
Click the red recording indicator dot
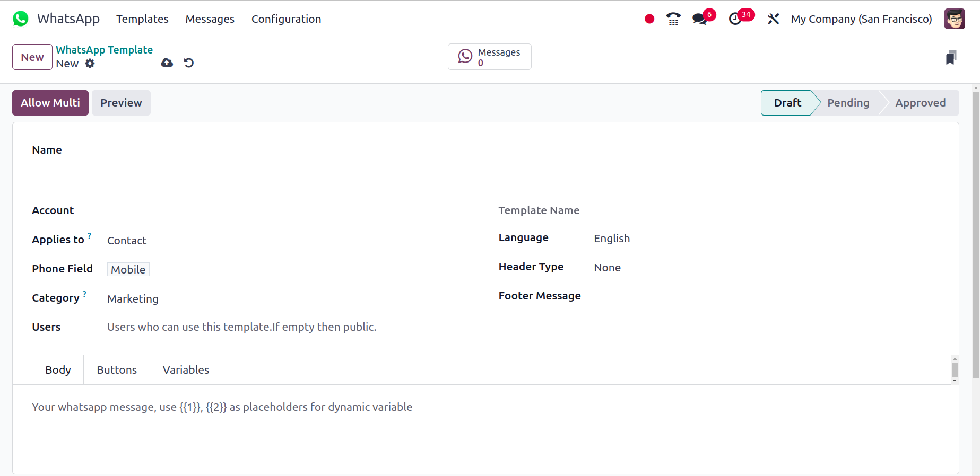(x=649, y=19)
